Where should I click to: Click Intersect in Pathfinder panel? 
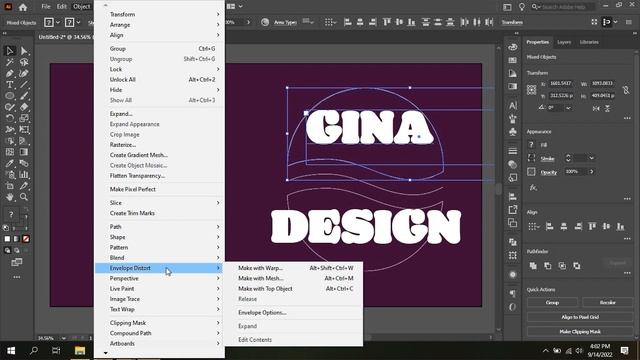click(x=562, y=266)
